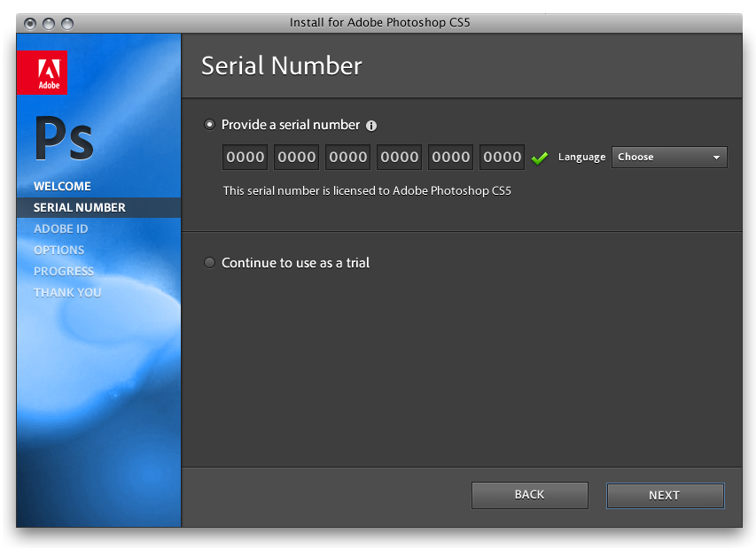Focus the first serial number field
Image resolution: width=756 pixels, height=549 pixels.
click(245, 157)
